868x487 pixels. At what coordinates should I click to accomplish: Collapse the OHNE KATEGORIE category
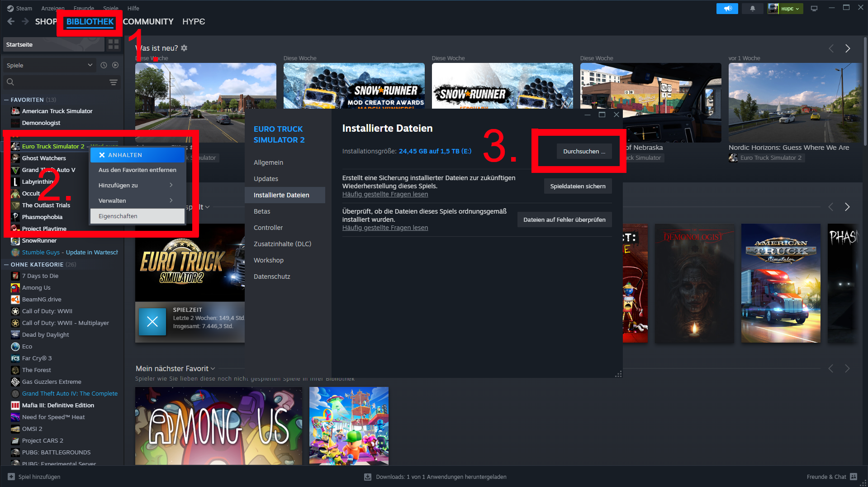point(6,264)
